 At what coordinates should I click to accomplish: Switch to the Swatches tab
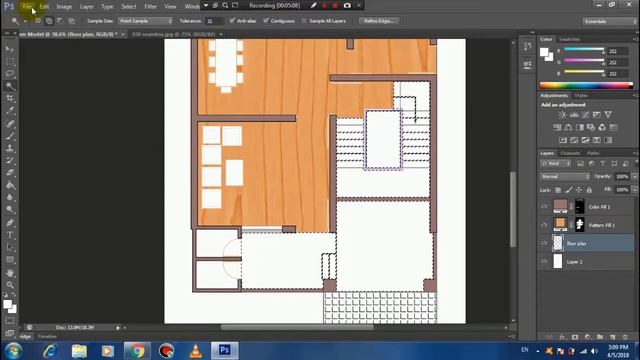[569, 39]
